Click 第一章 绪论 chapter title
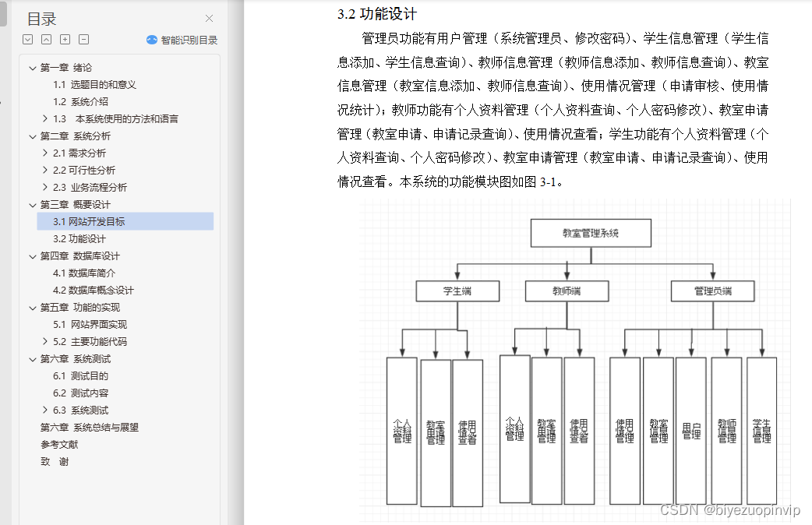This screenshot has height=525, width=812. click(66, 67)
